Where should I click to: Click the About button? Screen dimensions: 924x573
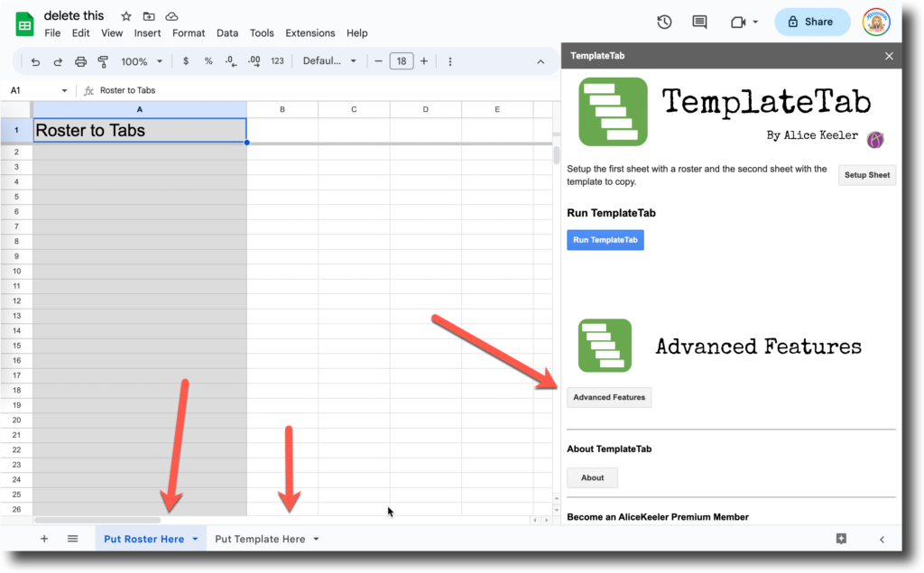coord(592,478)
